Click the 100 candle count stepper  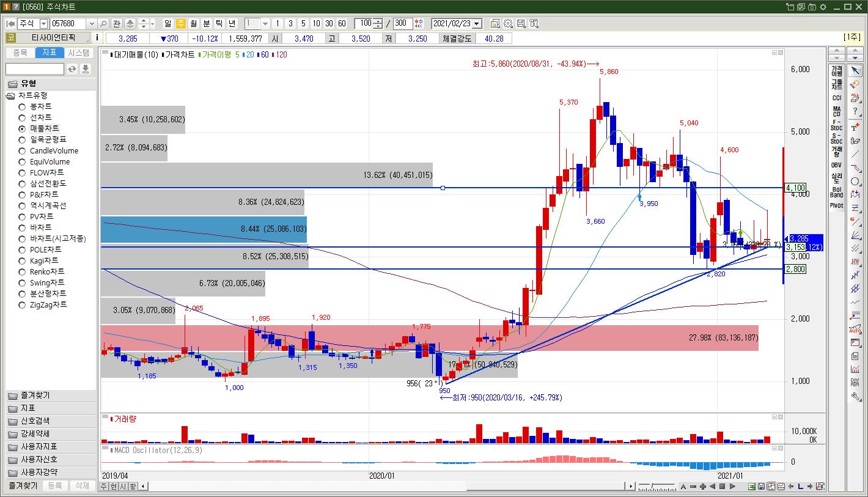pos(378,23)
